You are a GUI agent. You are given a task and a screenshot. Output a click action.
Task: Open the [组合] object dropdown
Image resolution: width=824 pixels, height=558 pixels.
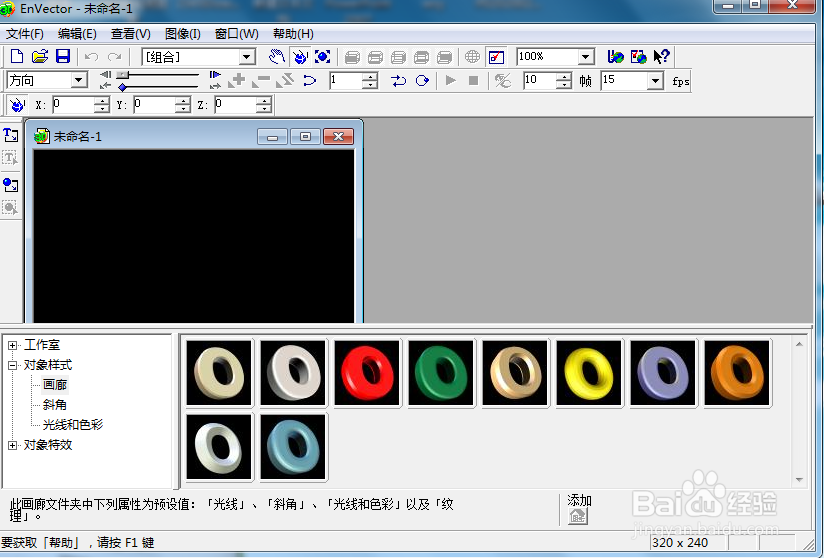pyautogui.click(x=246, y=57)
